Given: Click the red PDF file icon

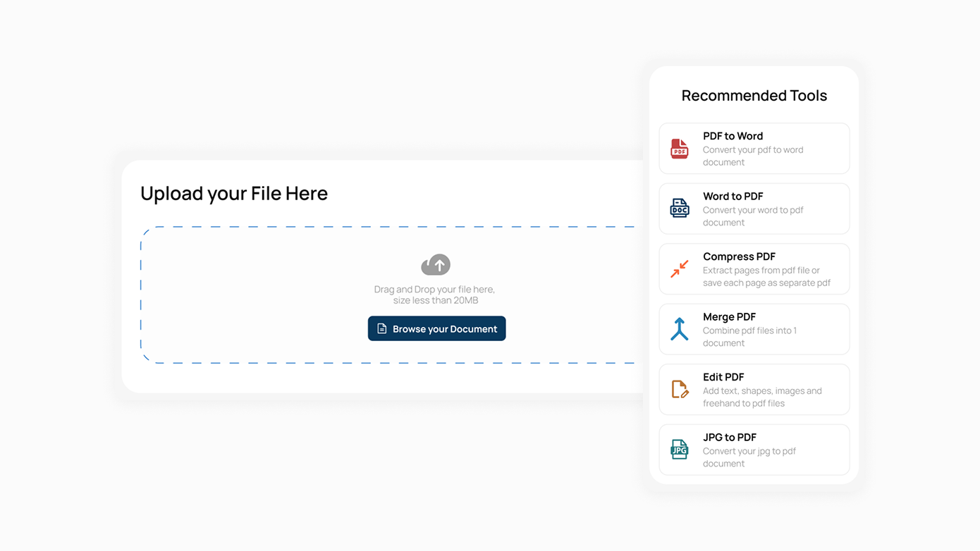Looking at the screenshot, I should tap(679, 149).
